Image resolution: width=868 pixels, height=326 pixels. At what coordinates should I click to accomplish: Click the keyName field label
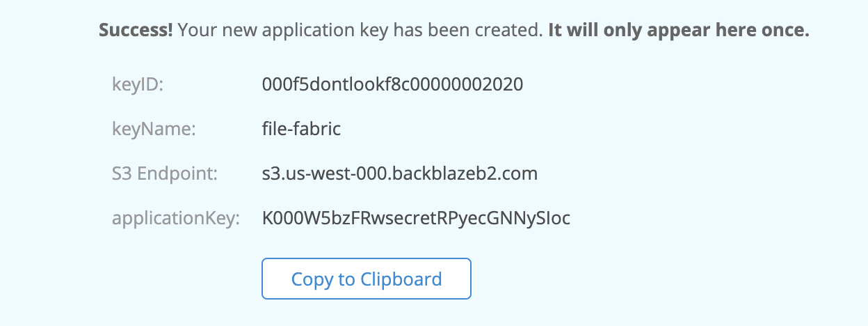154,129
